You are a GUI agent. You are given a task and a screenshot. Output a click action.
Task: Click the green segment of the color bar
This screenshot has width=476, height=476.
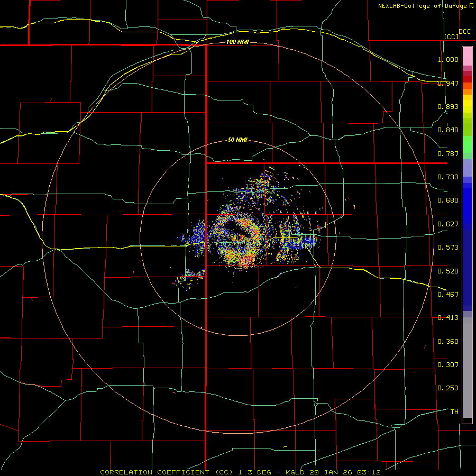pyautogui.click(x=467, y=144)
